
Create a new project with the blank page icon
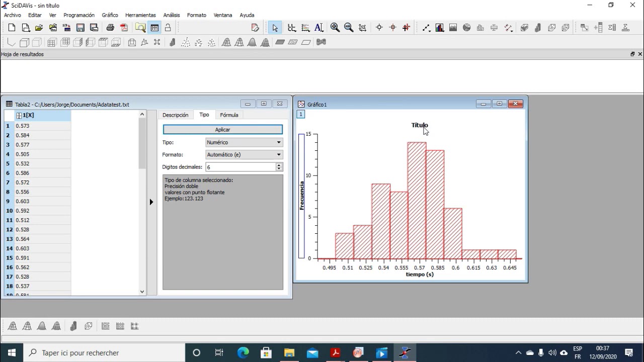pyautogui.click(x=12, y=28)
